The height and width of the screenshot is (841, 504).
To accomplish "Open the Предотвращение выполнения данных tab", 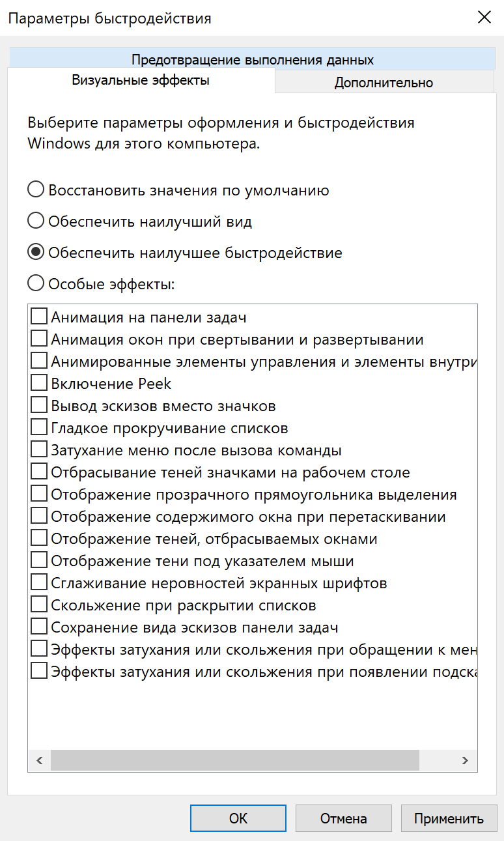I will [252, 60].
